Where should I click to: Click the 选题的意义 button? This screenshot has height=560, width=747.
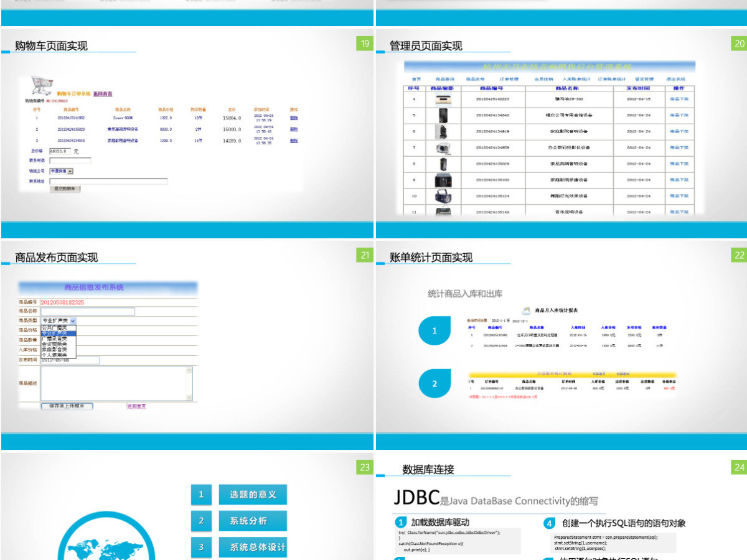pos(253,495)
